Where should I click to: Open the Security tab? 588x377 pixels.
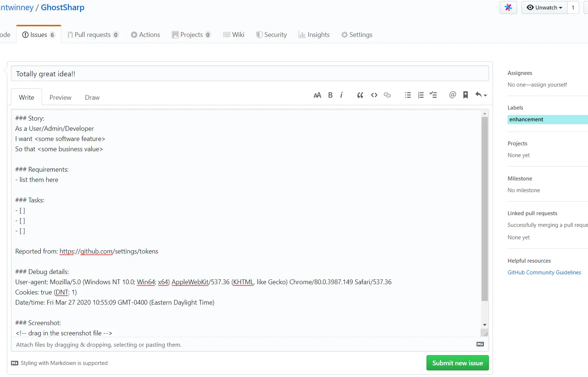[x=272, y=35]
